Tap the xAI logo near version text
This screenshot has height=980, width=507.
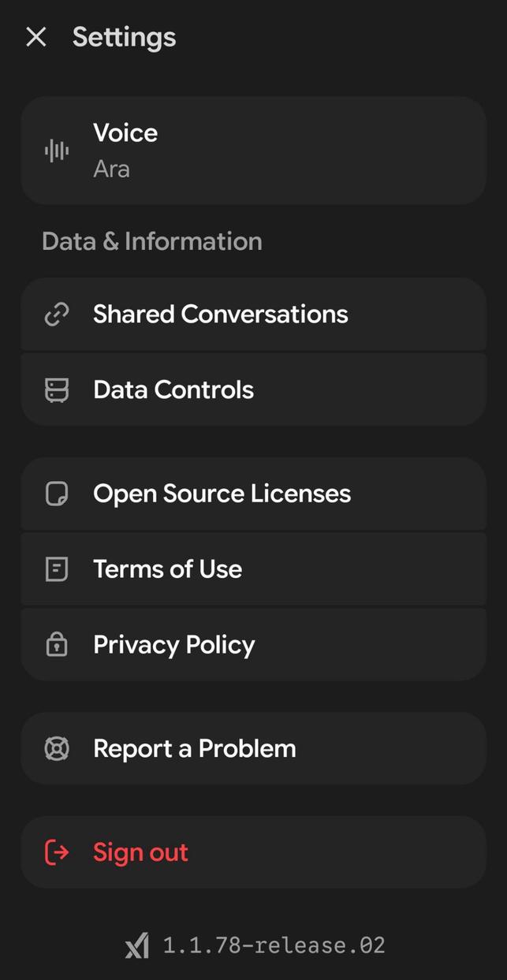[136, 945]
